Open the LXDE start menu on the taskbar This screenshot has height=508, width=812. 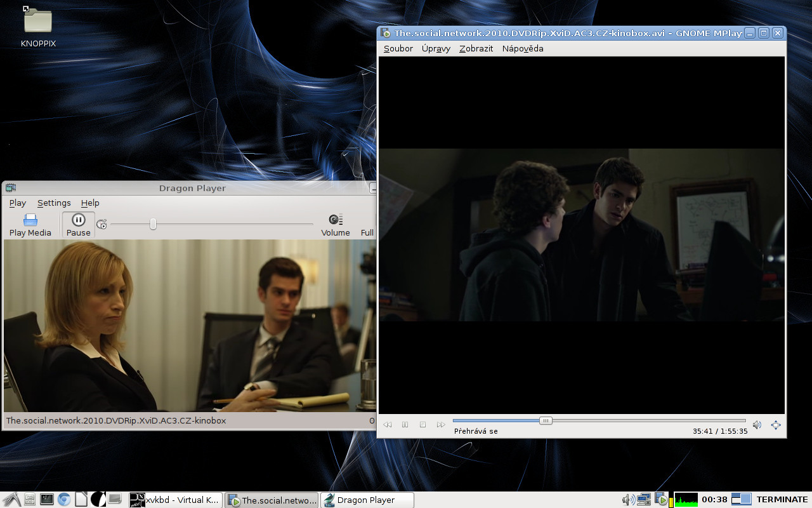click(x=11, y=500)
